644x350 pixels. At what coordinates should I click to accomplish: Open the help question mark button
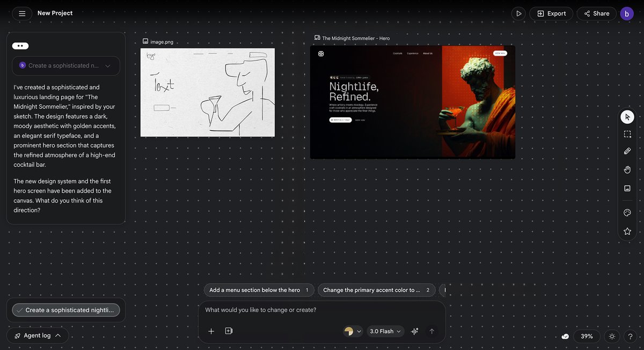click(630, 337)
